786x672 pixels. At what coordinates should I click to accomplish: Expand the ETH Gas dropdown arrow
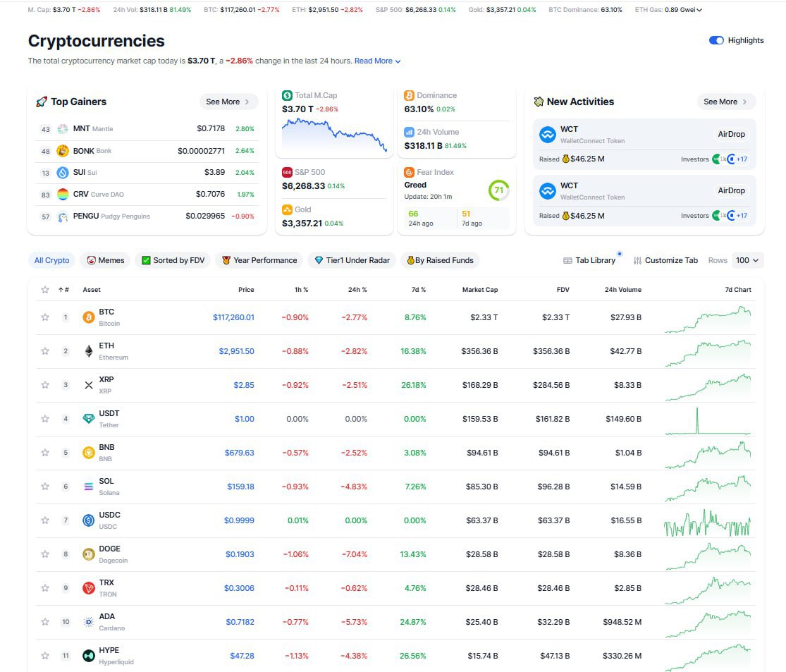(699, 10)
